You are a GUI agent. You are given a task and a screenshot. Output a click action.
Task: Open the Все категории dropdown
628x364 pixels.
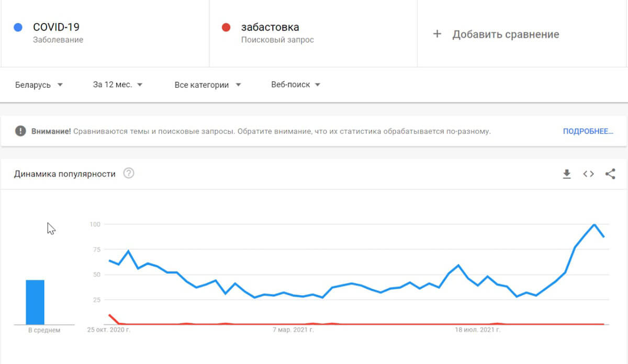(208, 85)
